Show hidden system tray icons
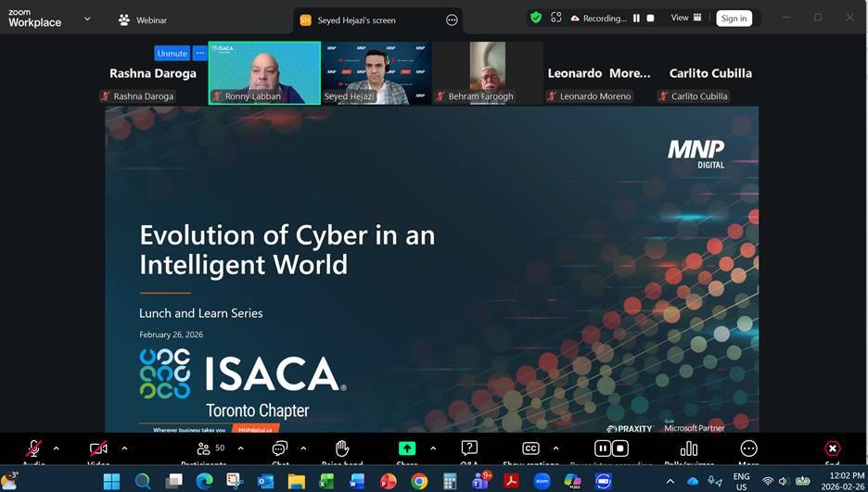Viewport: 868px width, 492px height. 670,481
